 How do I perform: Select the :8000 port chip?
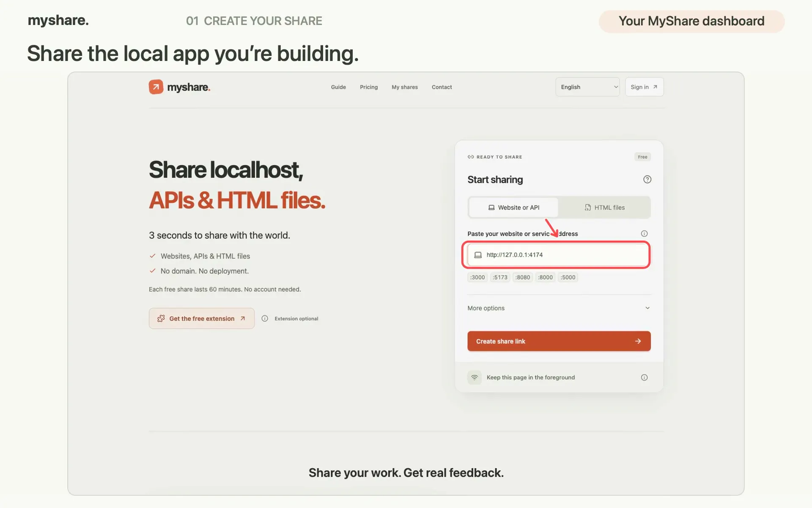pos(546,277)
